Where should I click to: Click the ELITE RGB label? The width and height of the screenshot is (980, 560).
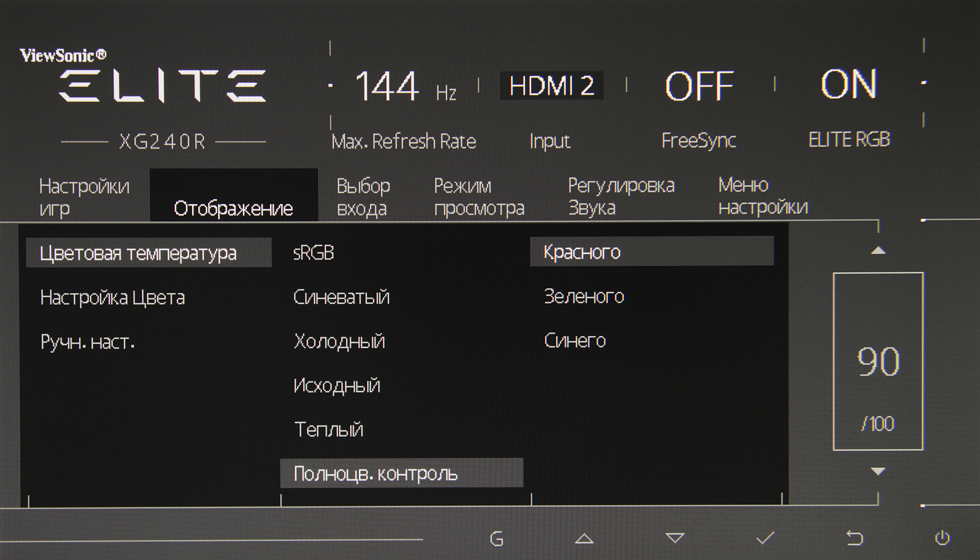pyautogui.click(x=849, y=140)
